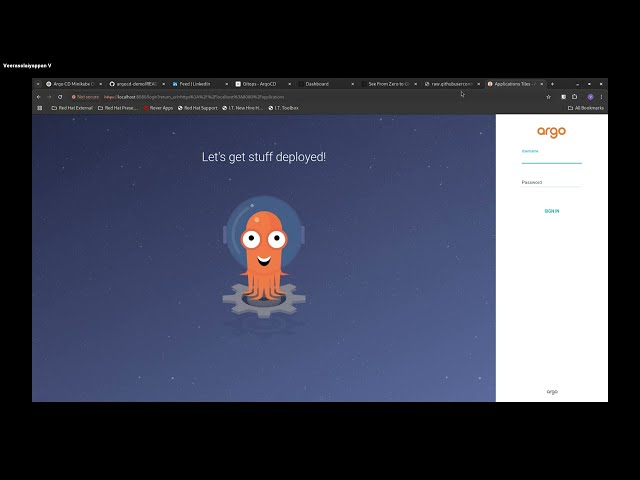640x480 pixels.
Task: Switch to the Feed | LinkedIn tab
Action: 199,84
